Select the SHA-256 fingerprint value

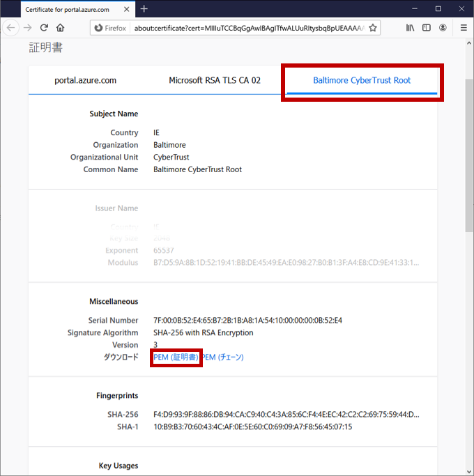[286, 415]
